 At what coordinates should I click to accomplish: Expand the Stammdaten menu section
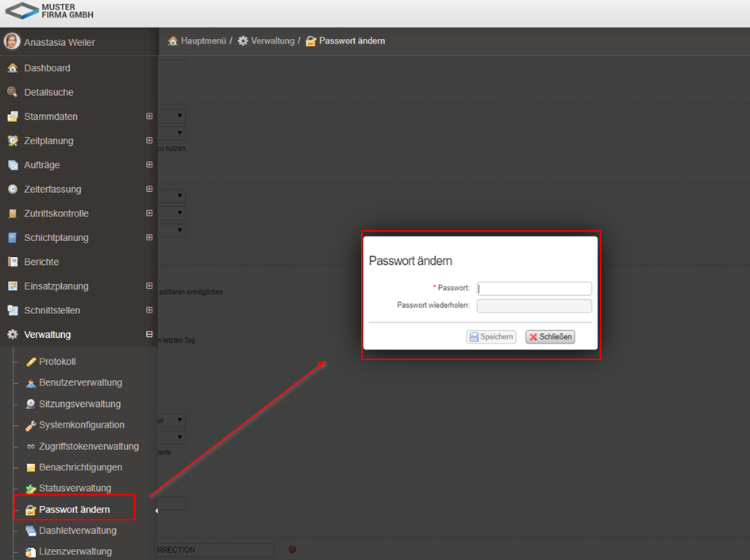pyautogui.click(x=149, y=117)
